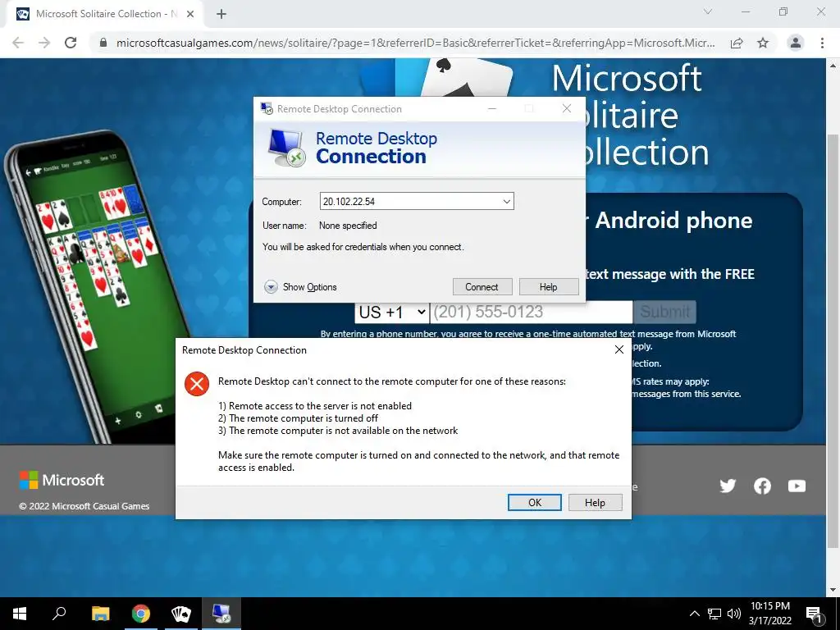Reload the page with the refresh icon

(71, 43)
